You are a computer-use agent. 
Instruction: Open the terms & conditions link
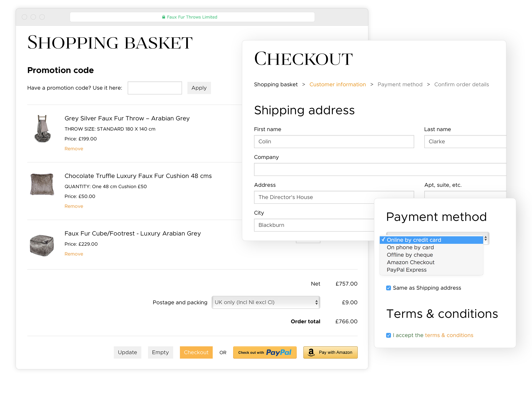pyautogui.click(x=449, y=335)
